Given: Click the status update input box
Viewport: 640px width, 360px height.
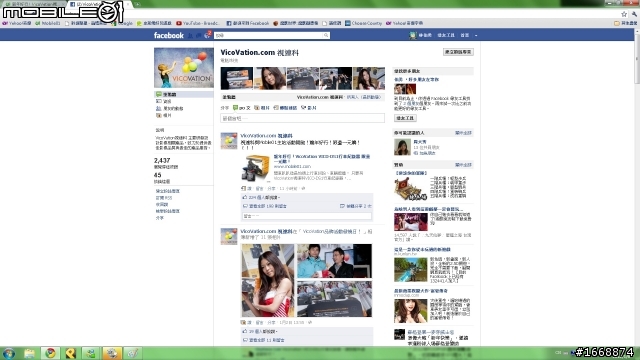Looking at the screenshot, I should 302,118.
